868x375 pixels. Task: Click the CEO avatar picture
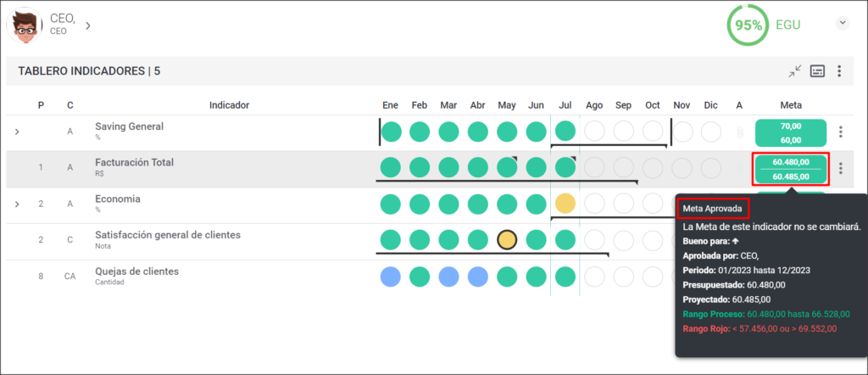point(25,25)
